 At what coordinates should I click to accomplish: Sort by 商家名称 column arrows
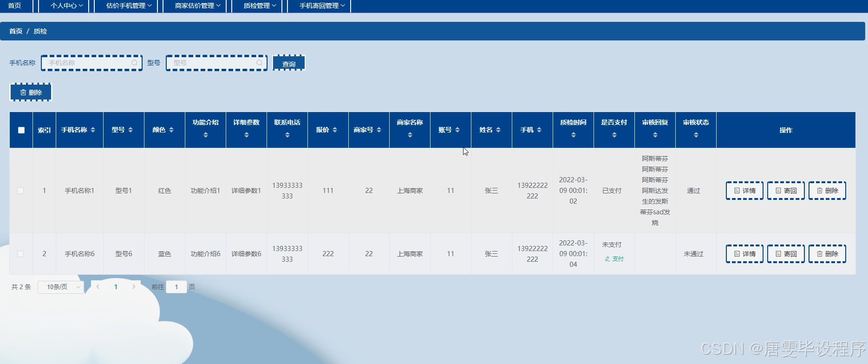coord(410,135)
